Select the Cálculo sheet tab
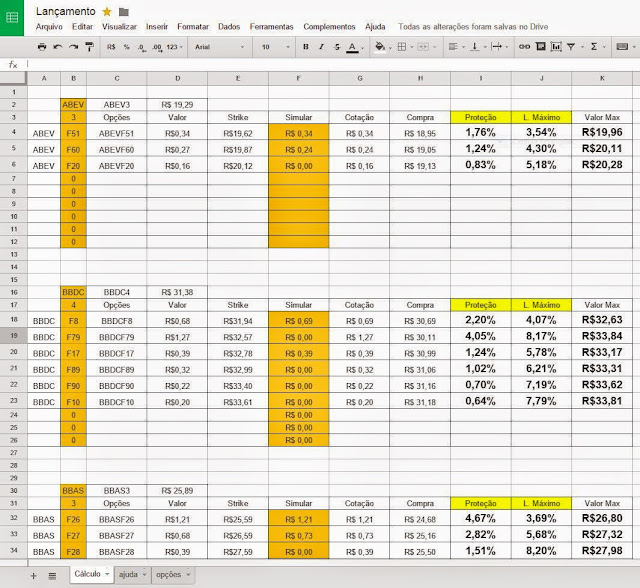This screenshot has width=640, height=588. coord(87,574)
